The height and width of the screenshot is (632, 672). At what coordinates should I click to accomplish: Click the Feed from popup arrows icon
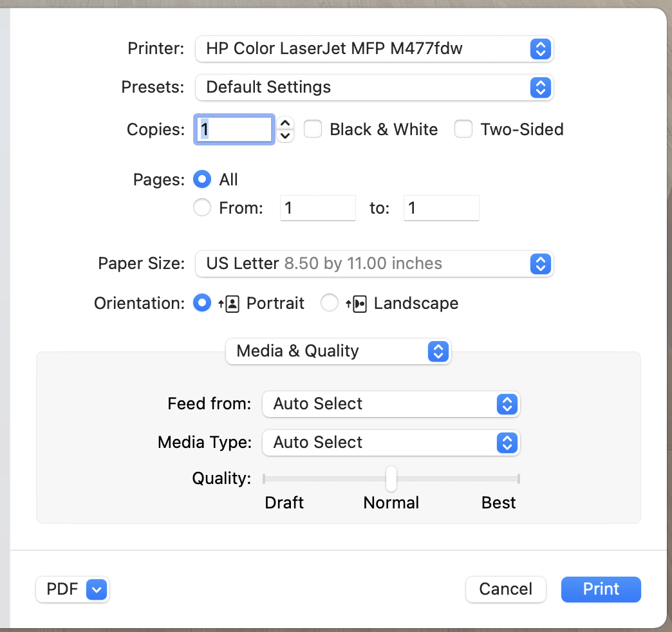pyautogui.click(x=507, y=404)
